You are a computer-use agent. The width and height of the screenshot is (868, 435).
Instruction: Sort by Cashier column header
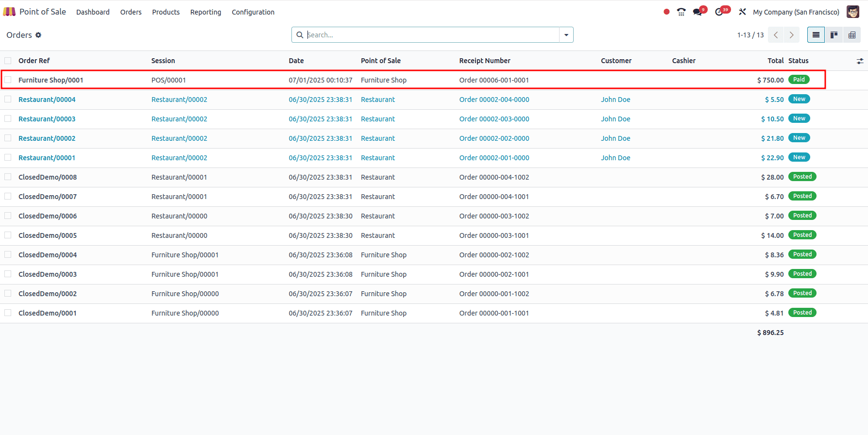684,61
